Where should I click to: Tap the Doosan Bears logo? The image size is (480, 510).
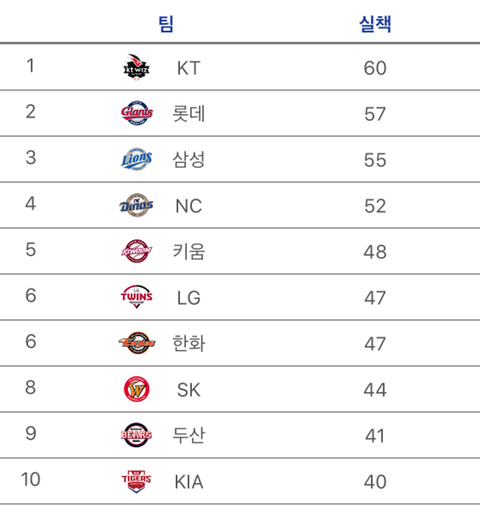[137, 435]
